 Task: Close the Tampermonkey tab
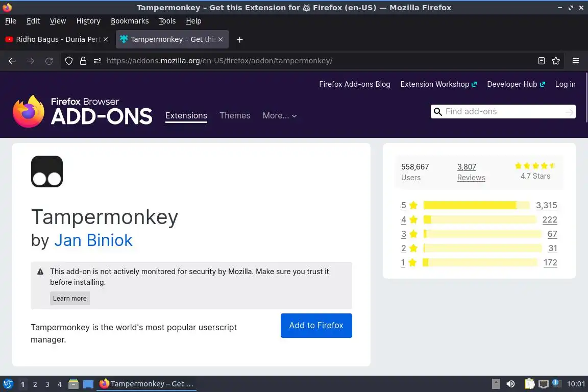tap(220, 39)
